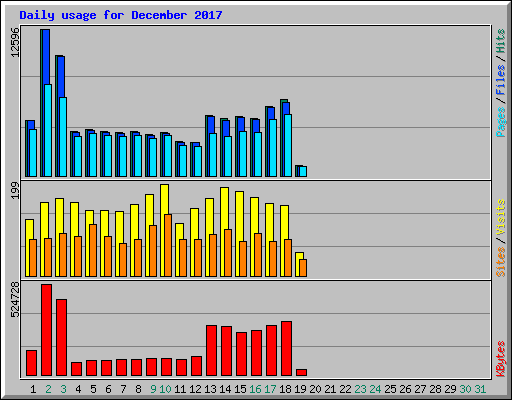This screenshot has height=400, width=512.
Task: Click day 8 on the date axis
Action: pos(138,389)
